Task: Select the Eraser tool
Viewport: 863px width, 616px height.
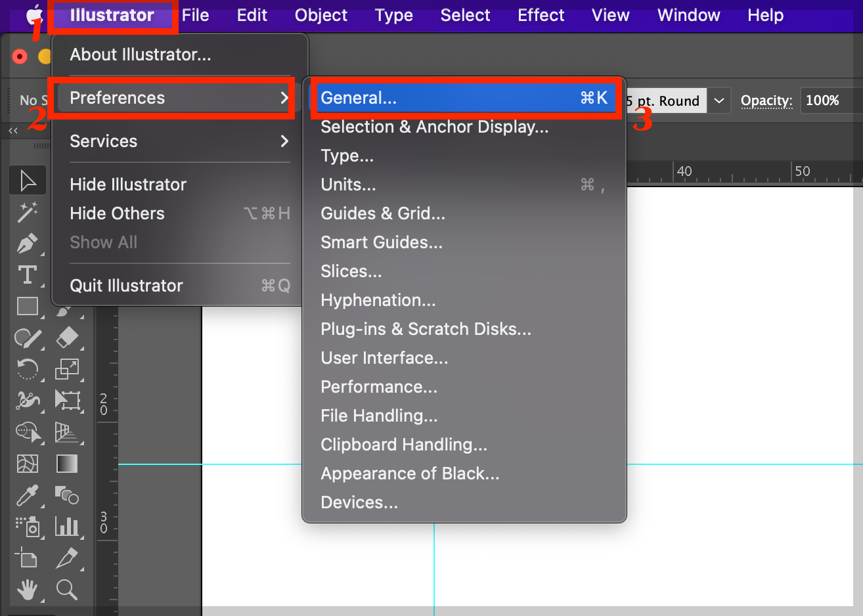Action: (67, 338)
